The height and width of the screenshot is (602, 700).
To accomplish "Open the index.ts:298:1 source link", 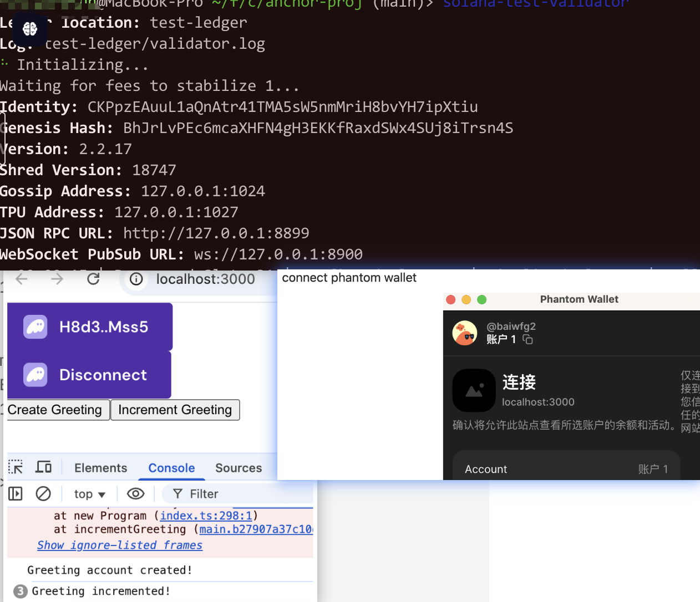I will point(206,516).
